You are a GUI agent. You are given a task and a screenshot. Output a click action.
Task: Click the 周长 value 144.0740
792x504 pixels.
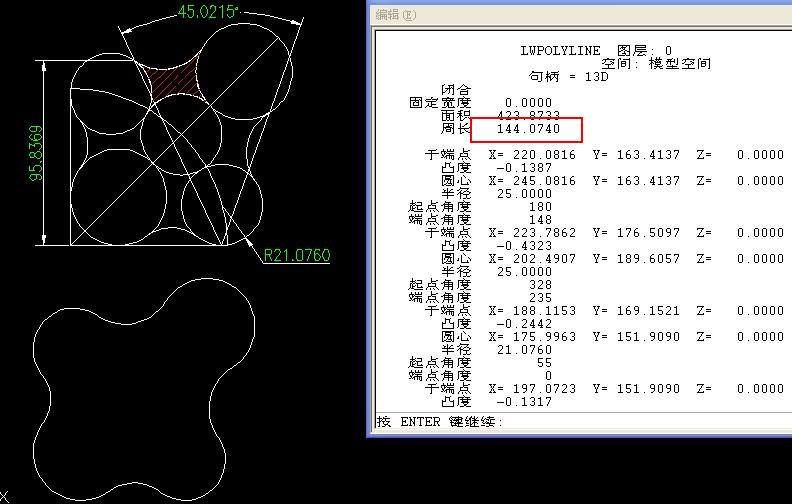click(528, 129)
